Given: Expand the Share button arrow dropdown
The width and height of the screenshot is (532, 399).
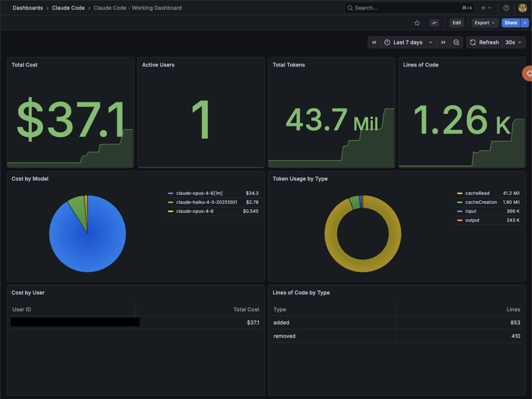Looking at the screenshot, I should 525,23.
